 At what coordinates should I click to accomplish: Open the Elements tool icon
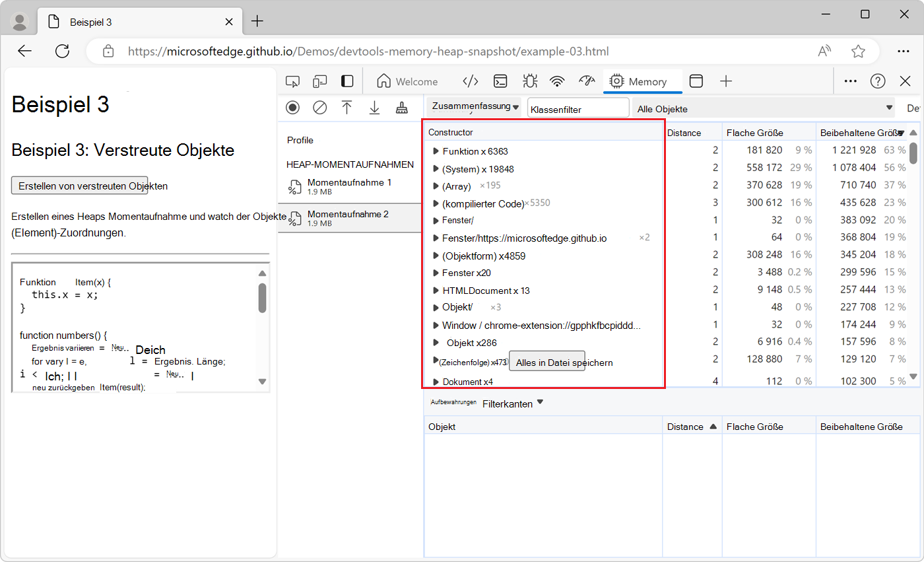470,81
